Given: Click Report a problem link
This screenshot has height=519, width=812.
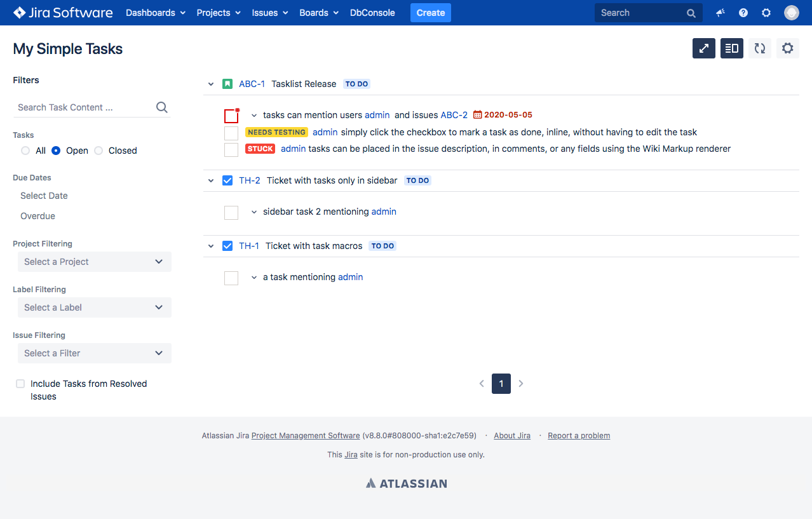Looking at the screenshot, I should coord(579,436).
